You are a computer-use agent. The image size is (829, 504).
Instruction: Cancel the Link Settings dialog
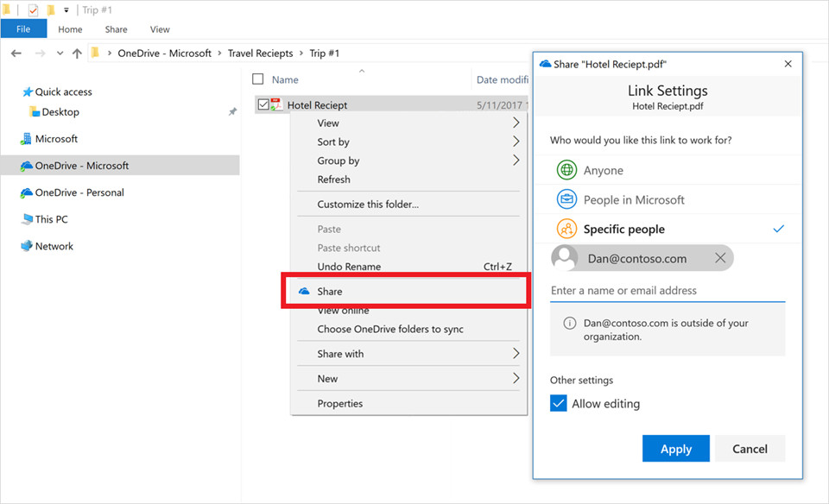pyautogui.click(x=750, y=448)
